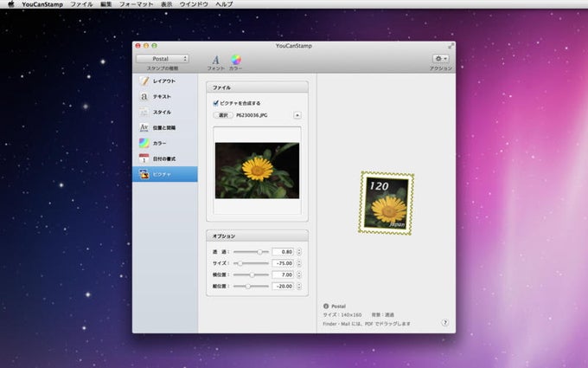The height and width of the screenshot is (368, 588).
Task: Click the stepper next to 7.00
Action: [299, 274]
